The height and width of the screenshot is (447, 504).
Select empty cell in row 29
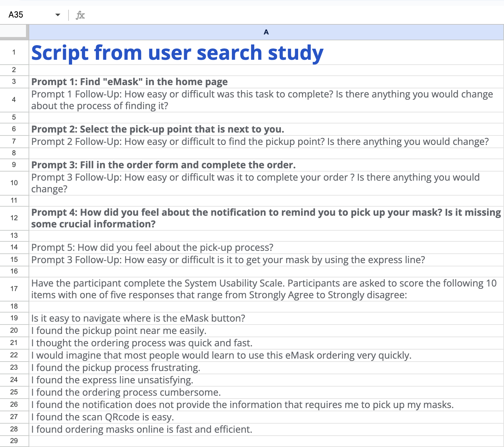(266, 441)
